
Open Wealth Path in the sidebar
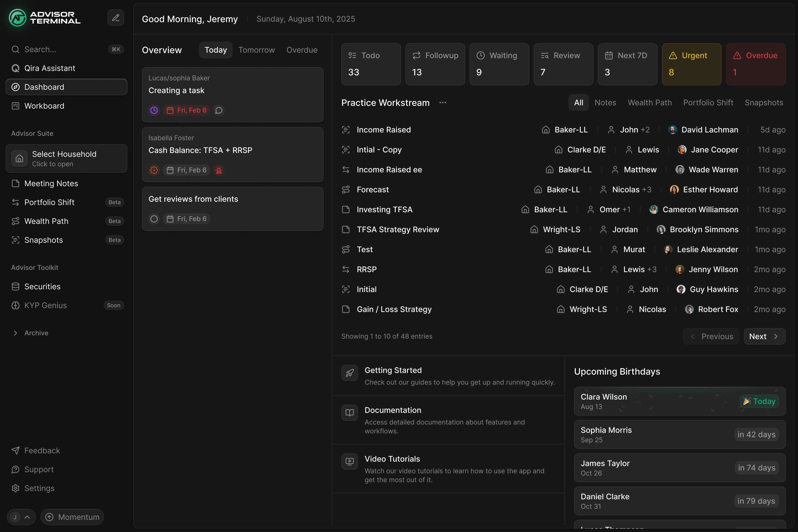coord(66,221)
